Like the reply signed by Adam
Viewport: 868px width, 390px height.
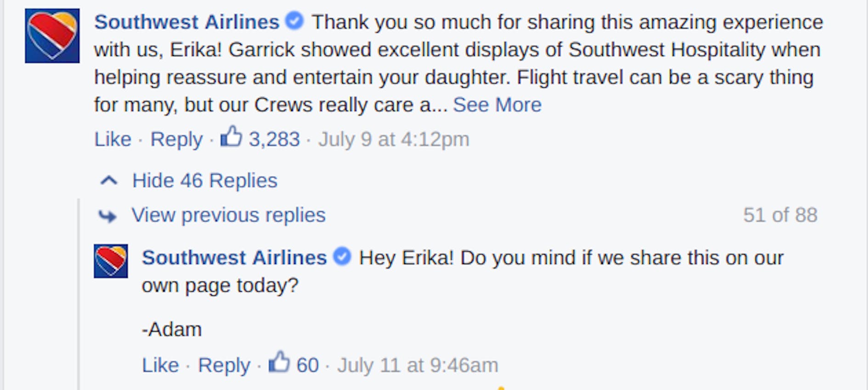tap(160, 365)
